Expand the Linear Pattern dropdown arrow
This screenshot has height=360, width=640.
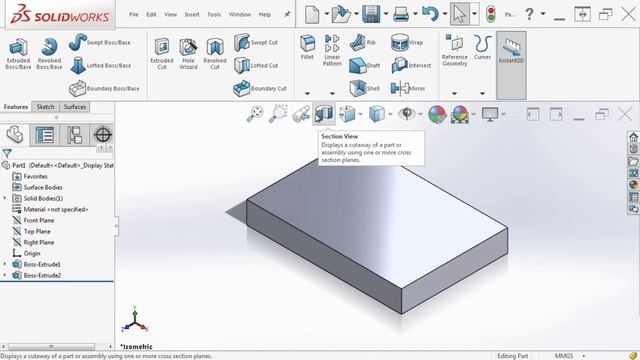(332, 93)
